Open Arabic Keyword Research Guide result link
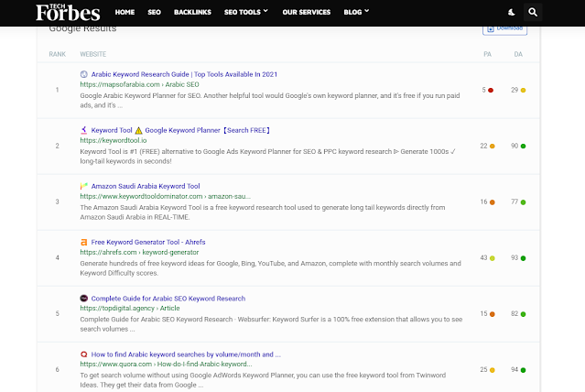The height and width of the screenshot is (392, 585). 184,74
